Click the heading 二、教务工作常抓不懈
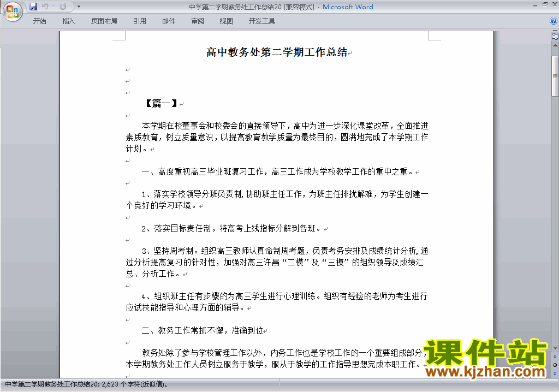Image resolution: width=559 pixels, height=392 pixels. (x=203, y=331)
